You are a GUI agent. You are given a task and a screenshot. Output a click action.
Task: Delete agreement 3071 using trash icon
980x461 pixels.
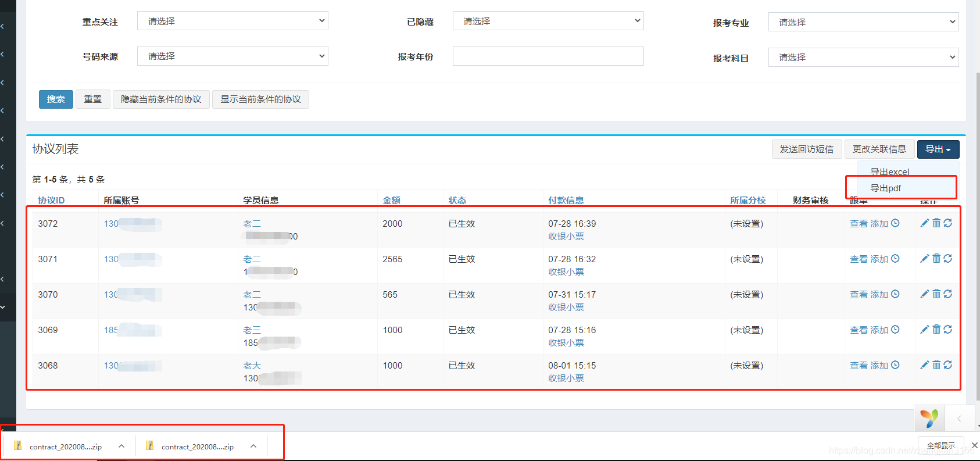tap(936, 259)
